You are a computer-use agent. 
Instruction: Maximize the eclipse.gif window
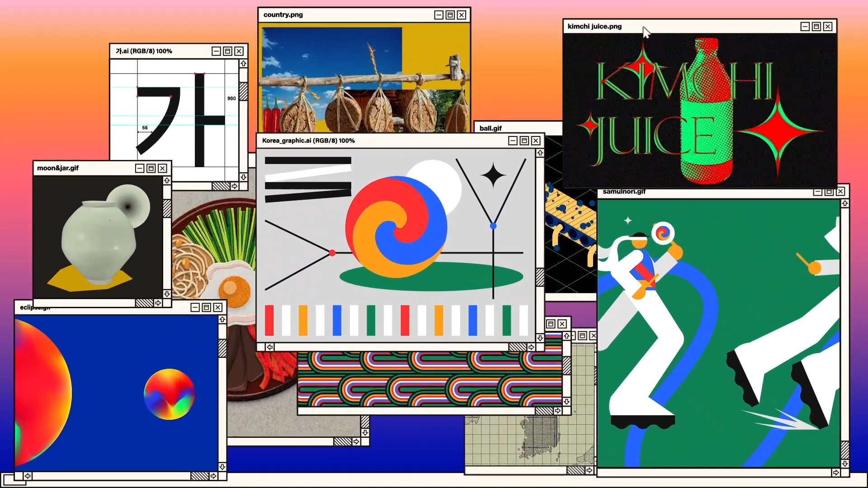(206, 307)
